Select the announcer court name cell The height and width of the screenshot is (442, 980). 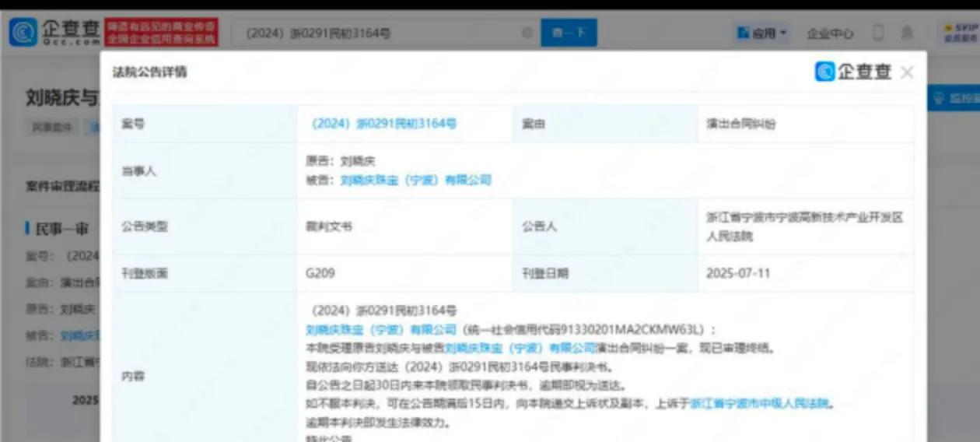(x=804, y=226)
